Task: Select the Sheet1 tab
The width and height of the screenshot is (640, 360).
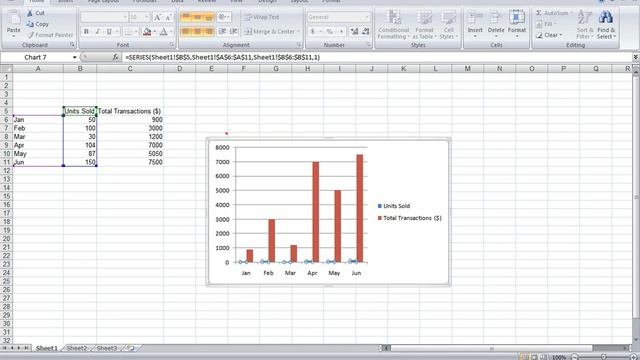Action: tap(47, 348)
